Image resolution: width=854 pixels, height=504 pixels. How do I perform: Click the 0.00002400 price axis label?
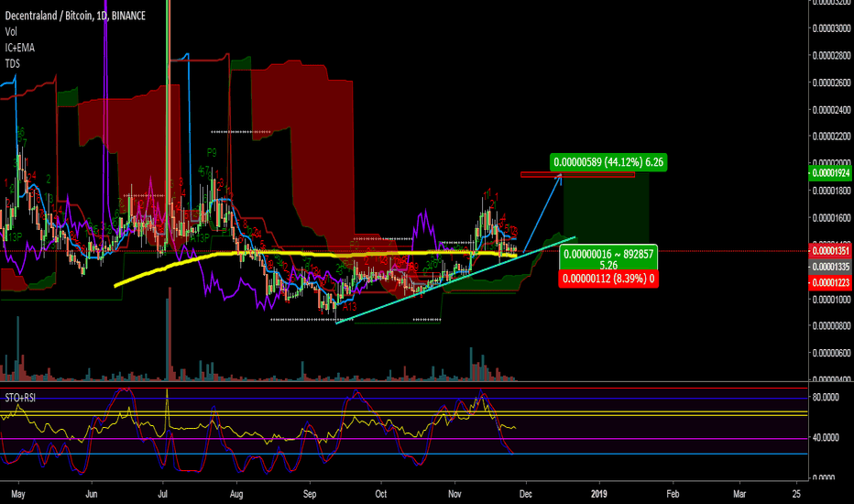coord(831,110)
